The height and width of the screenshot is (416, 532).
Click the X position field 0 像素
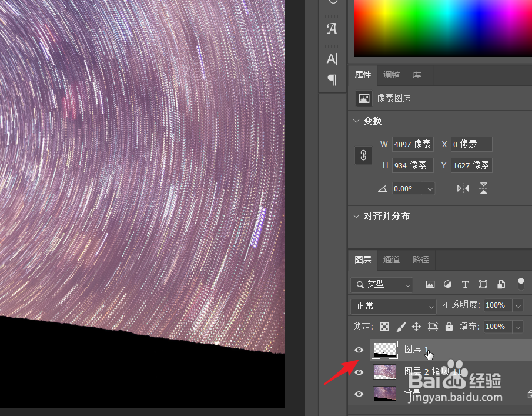click(471, 144)
